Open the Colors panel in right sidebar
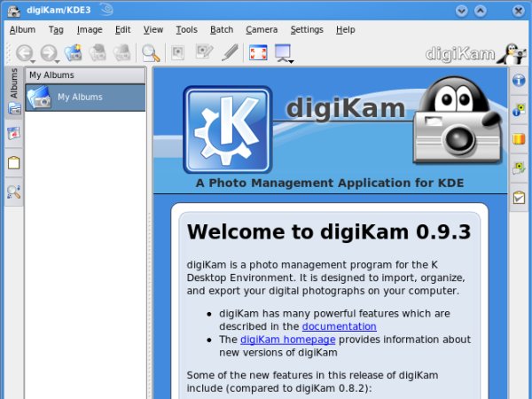Viewport: 532px width, 399px height. pos(519,138)
